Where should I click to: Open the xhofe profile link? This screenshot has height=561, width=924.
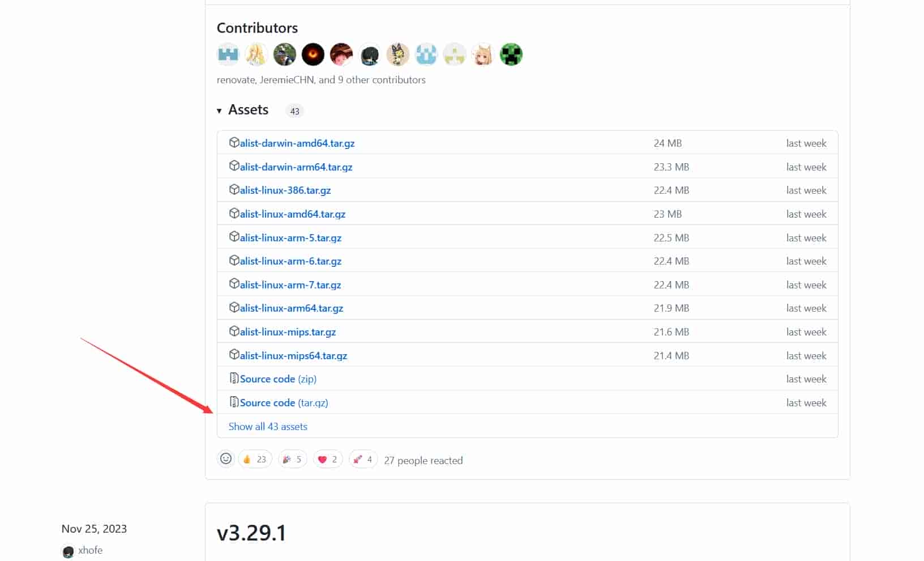pyautogui.click(x=91, y=550)
